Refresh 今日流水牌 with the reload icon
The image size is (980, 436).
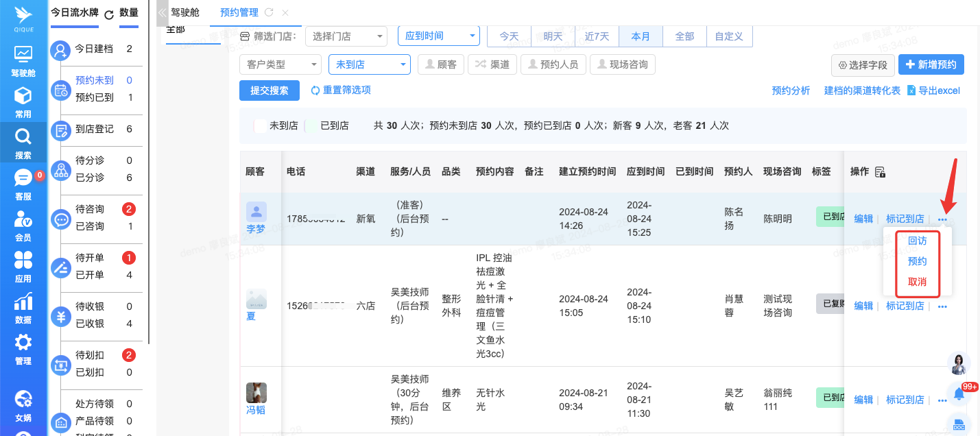[108, 14]
